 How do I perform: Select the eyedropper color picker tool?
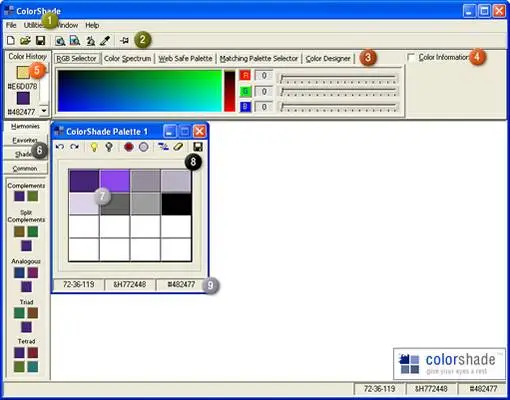pyautogui.click(x=105, y=41)
